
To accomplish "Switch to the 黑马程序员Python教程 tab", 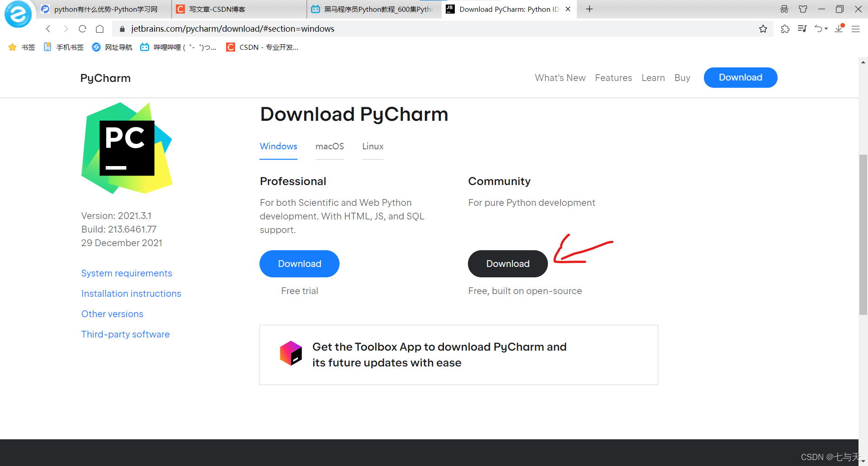I will pos(373,9).
